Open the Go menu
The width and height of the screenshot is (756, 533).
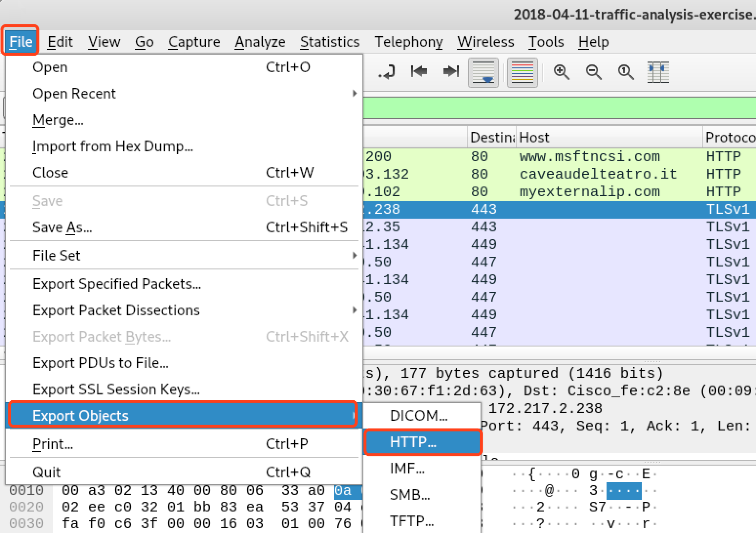144,41
